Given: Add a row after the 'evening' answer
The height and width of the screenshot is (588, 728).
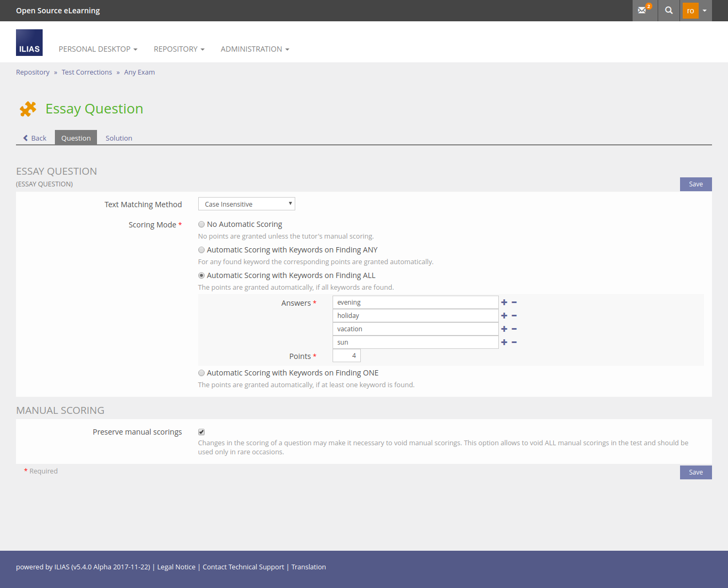Looking at the screenshot, I should pyautogui.click(x=504, y=303).
